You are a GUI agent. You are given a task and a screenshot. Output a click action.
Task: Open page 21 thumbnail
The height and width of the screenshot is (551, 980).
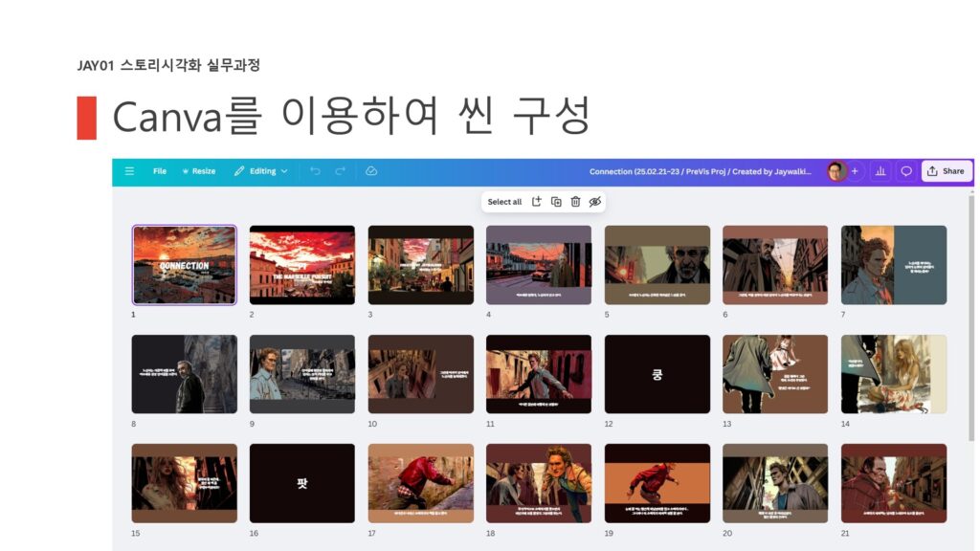[x=894, y=483]
